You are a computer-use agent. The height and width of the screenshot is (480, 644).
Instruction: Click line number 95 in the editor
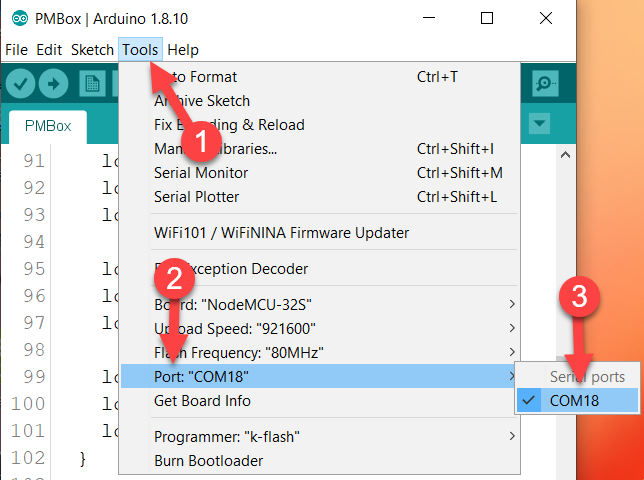tap(34, 269)
